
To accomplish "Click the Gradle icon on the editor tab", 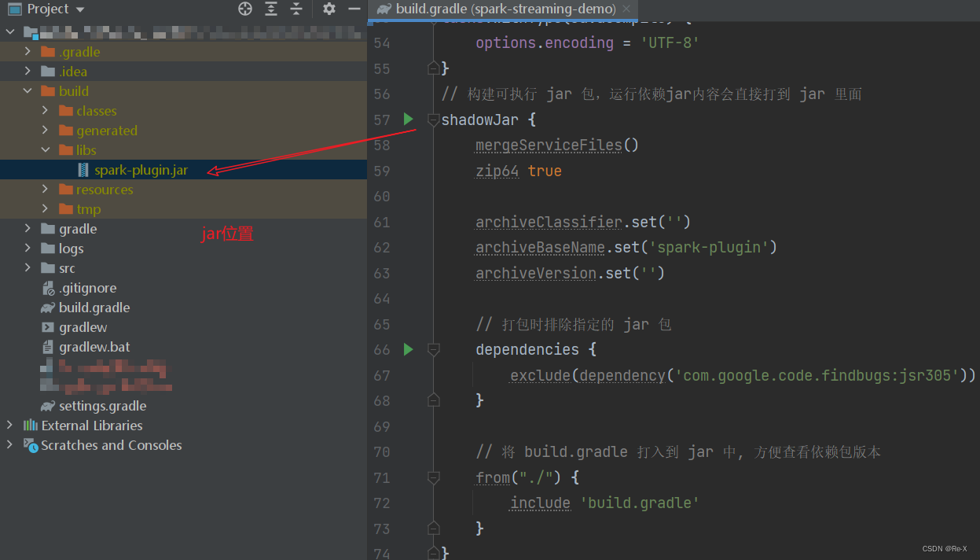I will tap(384, 9).
